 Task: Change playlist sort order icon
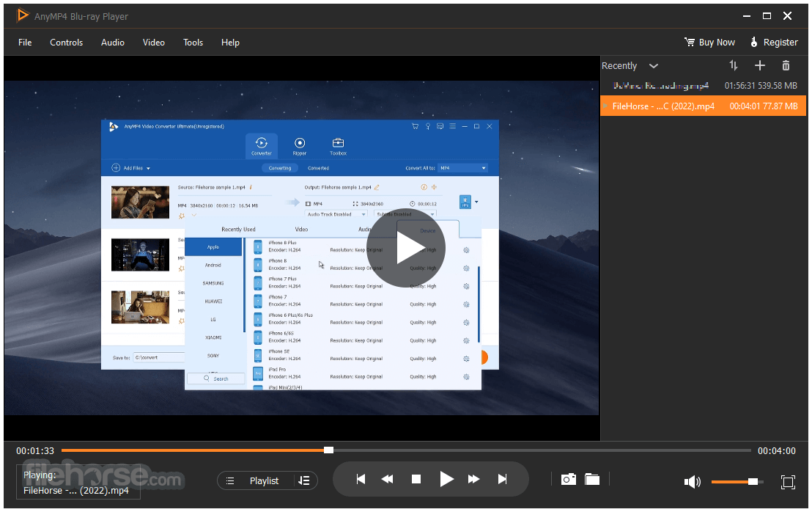tap(734, 65)
